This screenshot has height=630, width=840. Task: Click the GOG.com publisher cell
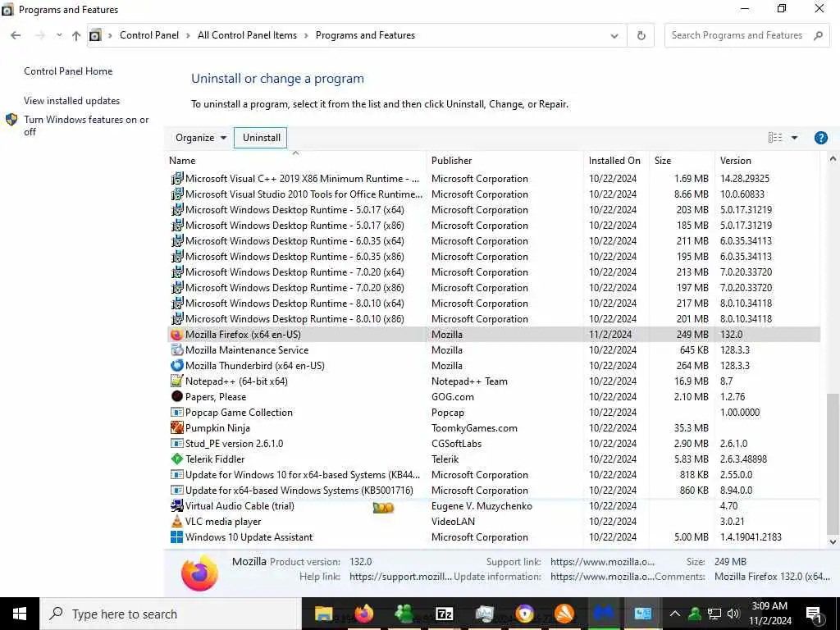pyautogui.click(x=453, y=397)
